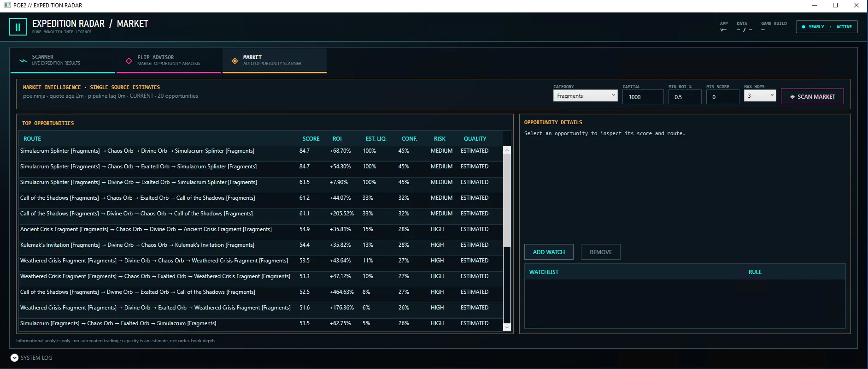Image resolution: width=868 pixels, height=369 pixels.
Task: Click the Yearly Active license badge
Action: click(827, 27)
